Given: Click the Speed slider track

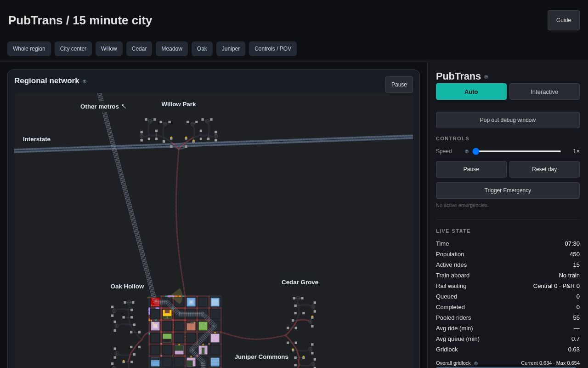Looking at the screenshot, I should click(517, 151).
